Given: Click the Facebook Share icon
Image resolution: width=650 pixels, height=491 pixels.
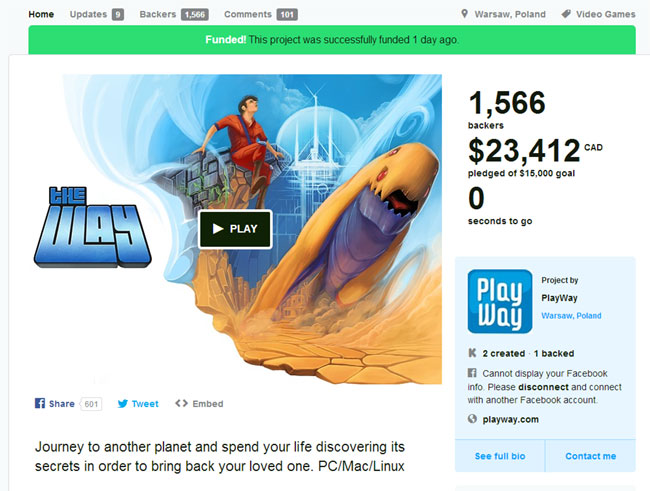Looking at the screenshot, I should [40, 403].
